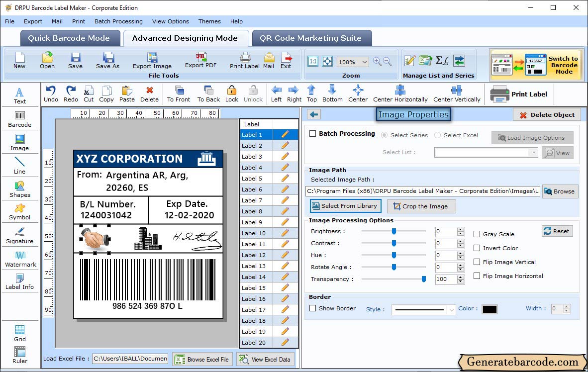Center object Horizontally
Image resolution: width=588 pixels, height=372 pixels.
coord(400,94)
